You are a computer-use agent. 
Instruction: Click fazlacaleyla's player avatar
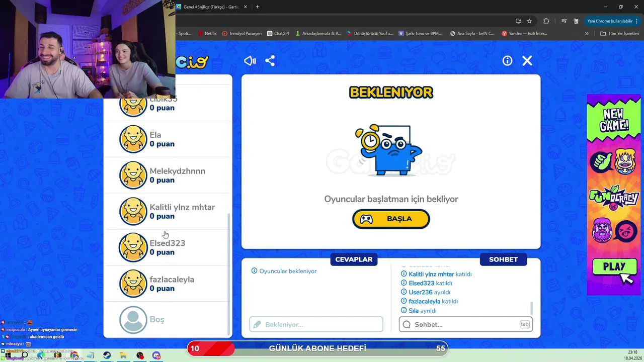[133, 284]
